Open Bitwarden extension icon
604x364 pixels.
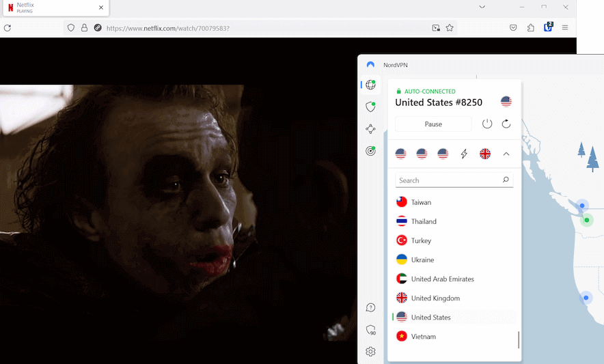point(548,27)
